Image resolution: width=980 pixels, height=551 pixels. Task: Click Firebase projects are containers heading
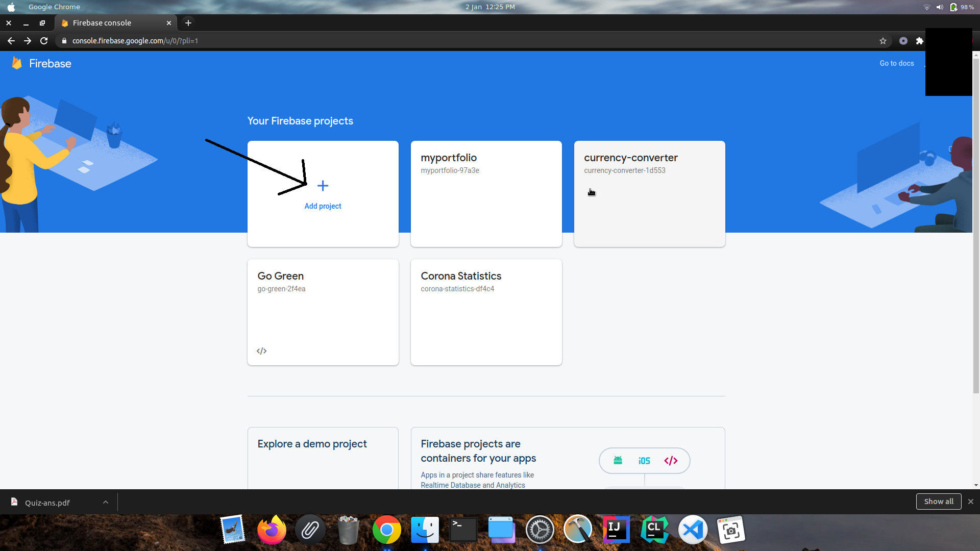coord(478,451)
